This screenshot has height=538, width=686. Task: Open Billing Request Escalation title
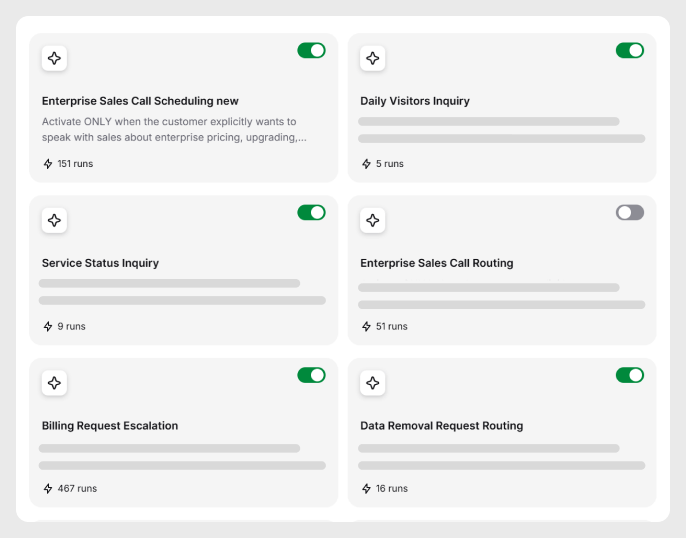110,426
